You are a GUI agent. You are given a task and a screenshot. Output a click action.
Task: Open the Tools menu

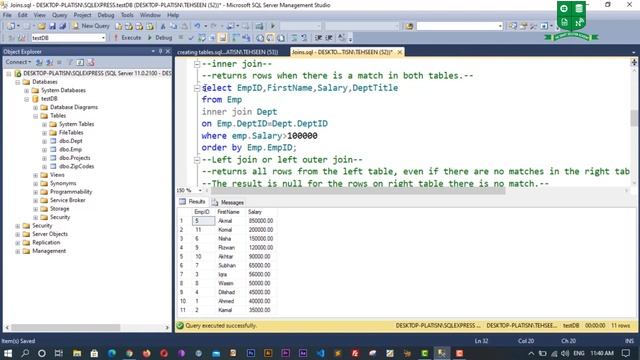[x=127, y=15]
